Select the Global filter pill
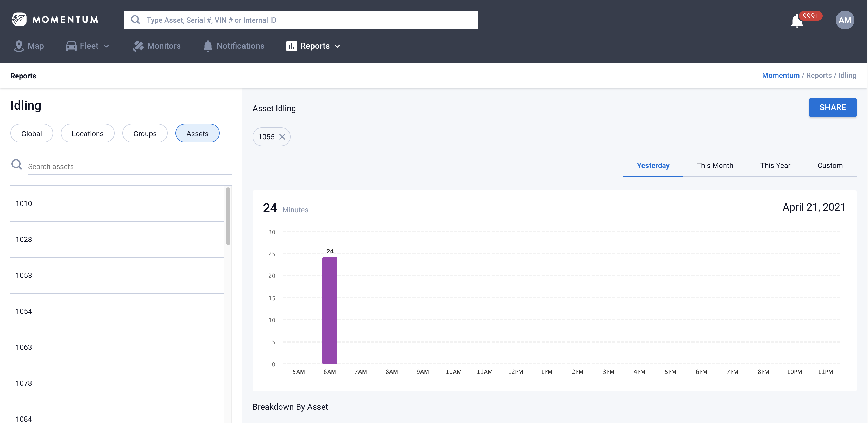 31,133
